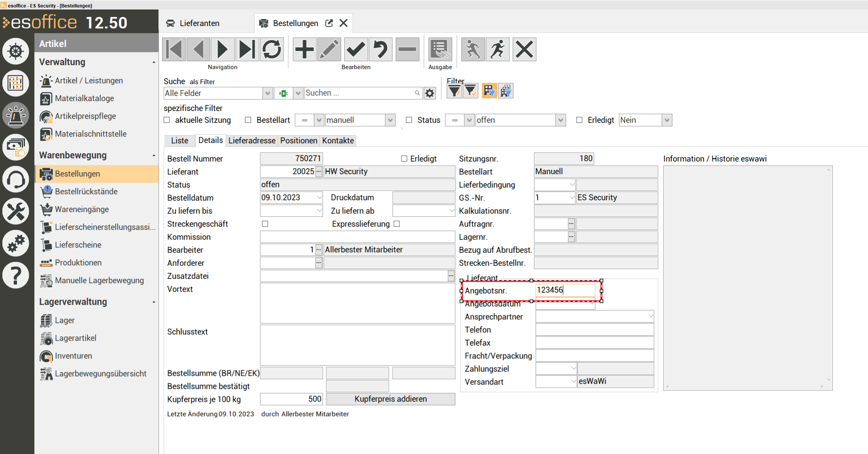868x454 pixels.
Task: Click the headset icon in left sidebar
Action: 16,180
